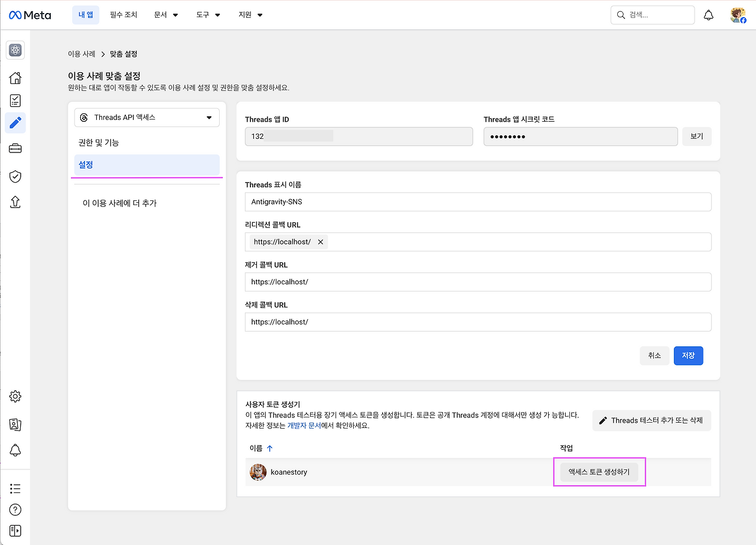756x545 pixels.
Task: Select 권한 및 기능 in side menu
Action: [99, 142]
